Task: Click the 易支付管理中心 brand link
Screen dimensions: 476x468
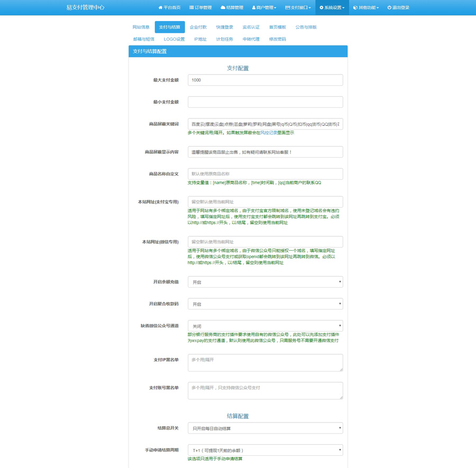Action: (x=85, y=8)
